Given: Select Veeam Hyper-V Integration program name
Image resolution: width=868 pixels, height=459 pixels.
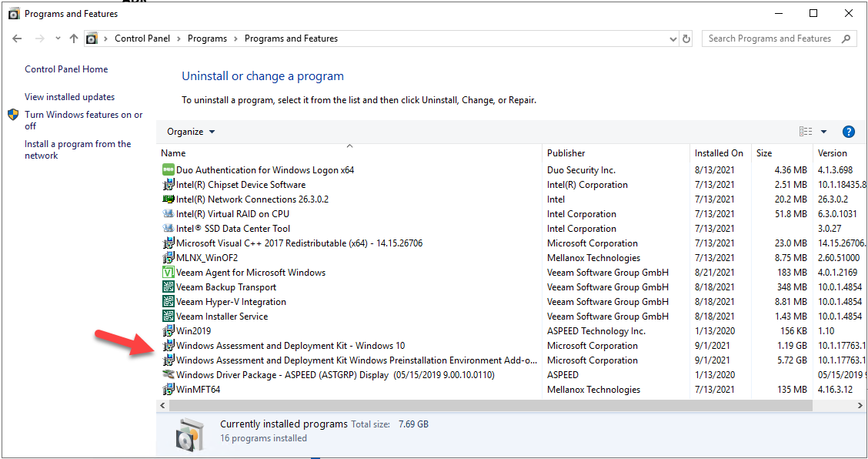Looking at the screenshot, I should [x=231, y=302].
